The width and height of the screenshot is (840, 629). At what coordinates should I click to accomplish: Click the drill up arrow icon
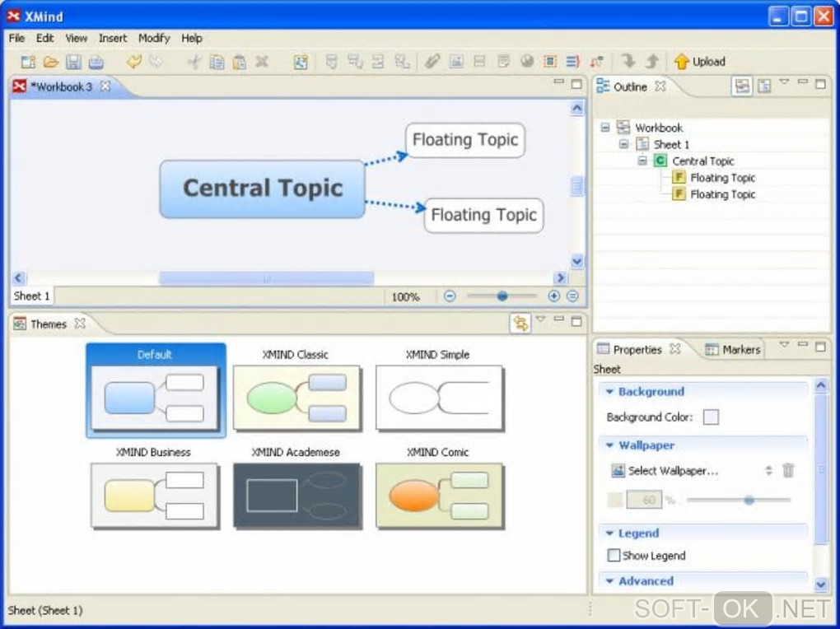click(x=652, y=62)
